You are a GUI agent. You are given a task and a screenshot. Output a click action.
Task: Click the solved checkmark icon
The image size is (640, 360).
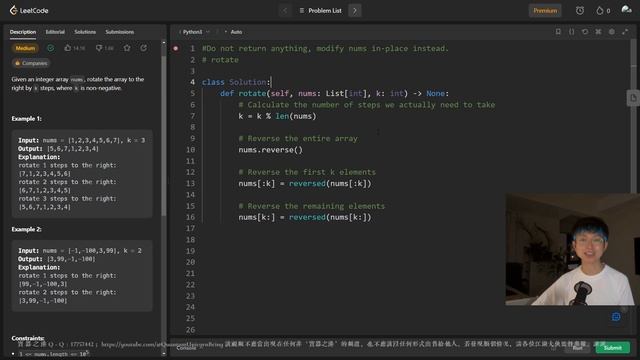point(51,48)
